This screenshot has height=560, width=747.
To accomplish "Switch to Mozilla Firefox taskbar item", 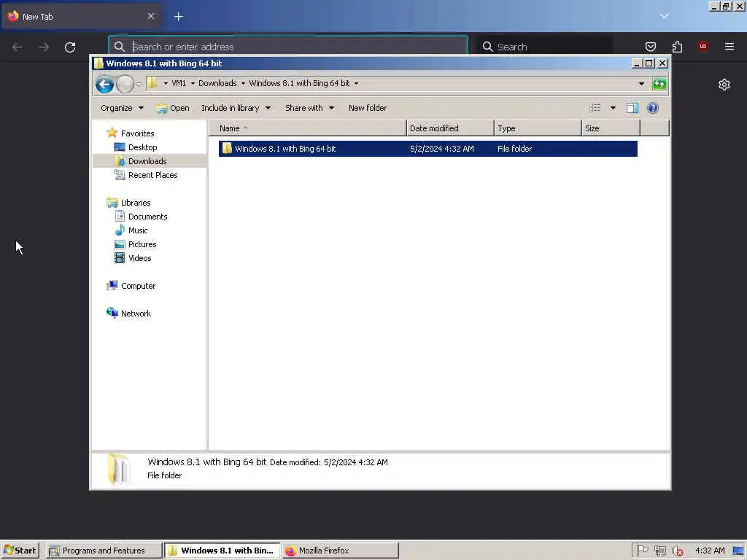I will pyautogui.click(x=340, y=551).
